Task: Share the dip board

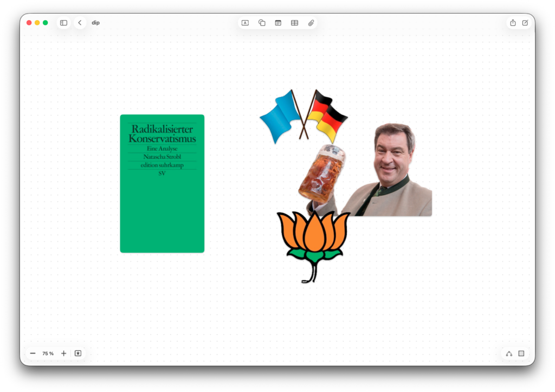Action: [x=513, y=23]
